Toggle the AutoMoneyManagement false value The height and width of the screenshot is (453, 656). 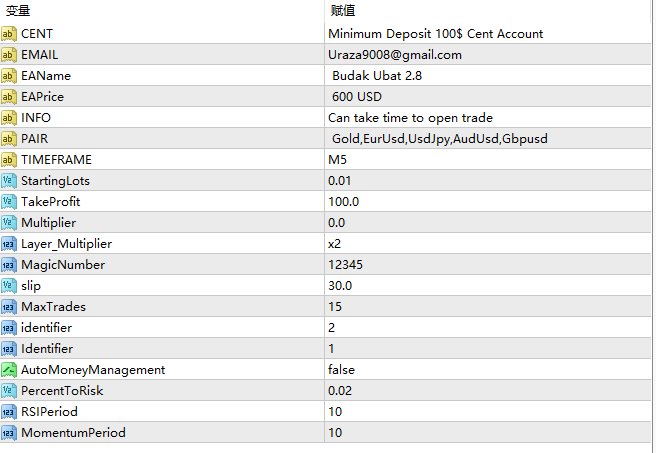click(x=341, y=370)
